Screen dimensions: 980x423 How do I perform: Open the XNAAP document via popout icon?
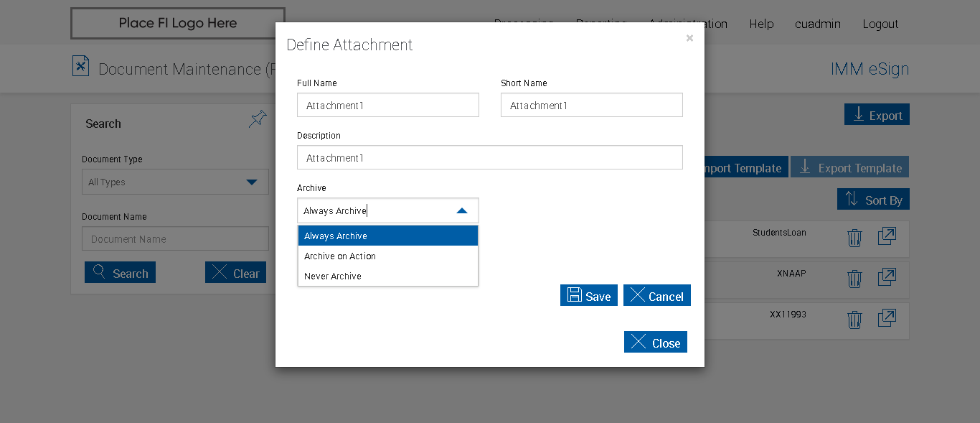coord(887,277)
